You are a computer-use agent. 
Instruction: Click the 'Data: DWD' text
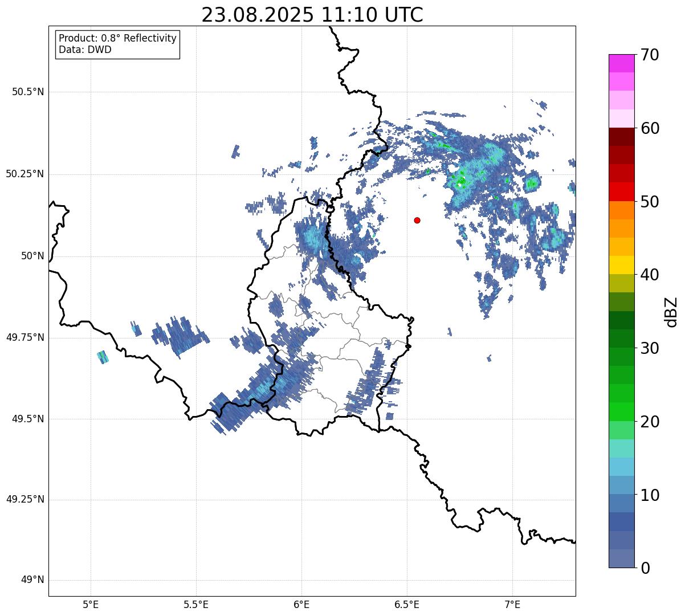click(x=85, y=50)
